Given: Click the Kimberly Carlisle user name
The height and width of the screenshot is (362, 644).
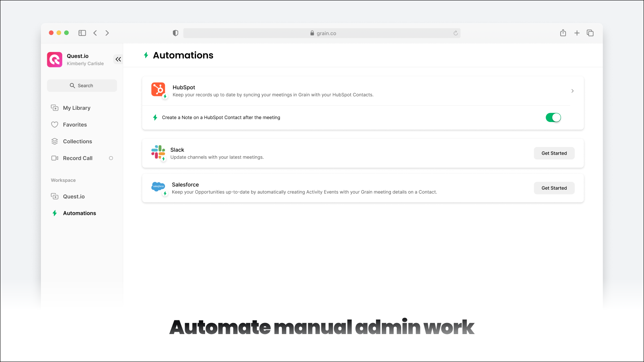Looking at the screenshot, I should 85,64.
